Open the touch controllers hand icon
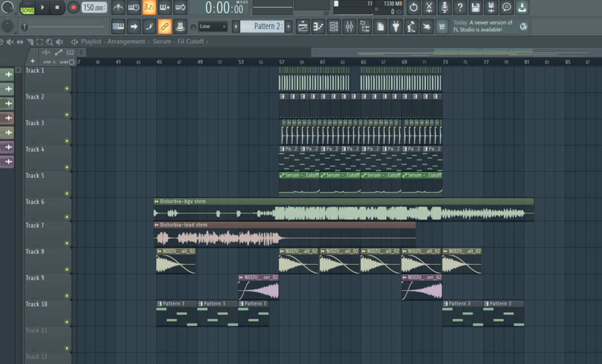The width and height of the screenshot is (602, 364). point(426,27)
